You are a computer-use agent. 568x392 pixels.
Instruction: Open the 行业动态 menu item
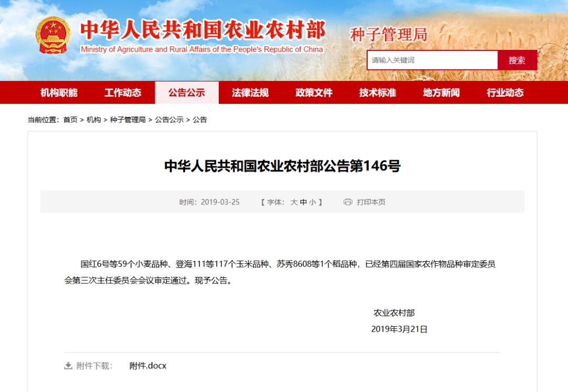(x=505, y=92)
